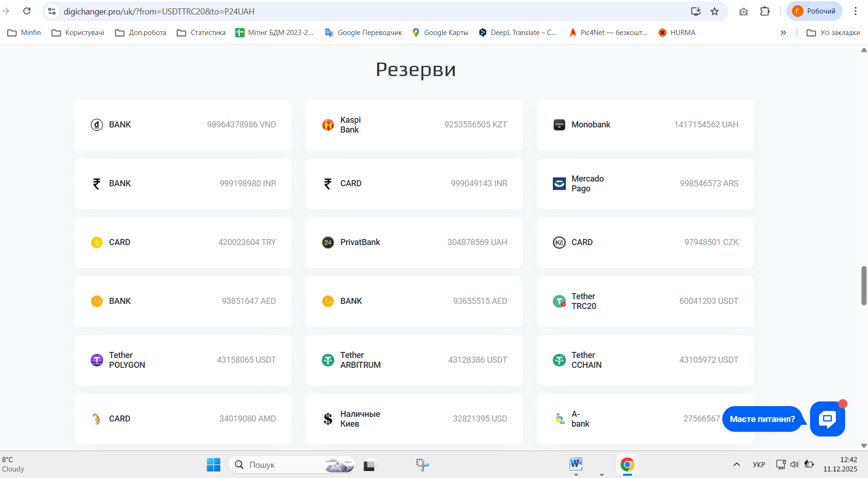
Task: Reload the page with the refresh icon
Action: 27,11
